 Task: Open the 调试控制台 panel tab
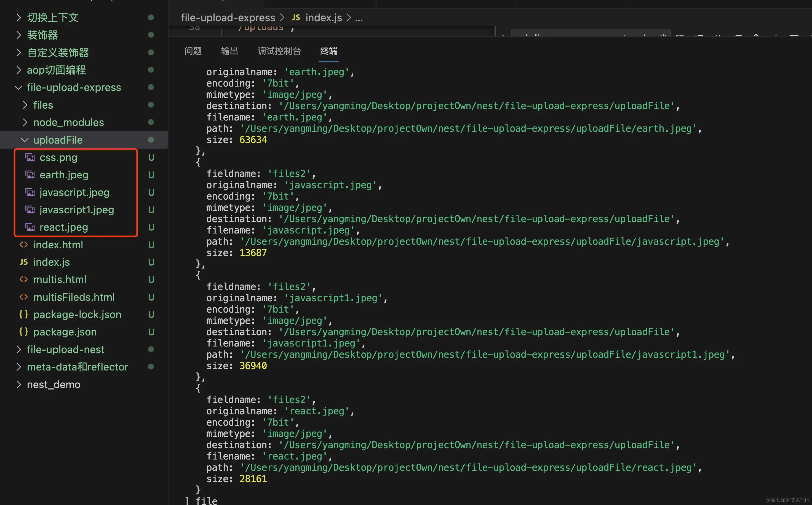(x=279, y=51)
